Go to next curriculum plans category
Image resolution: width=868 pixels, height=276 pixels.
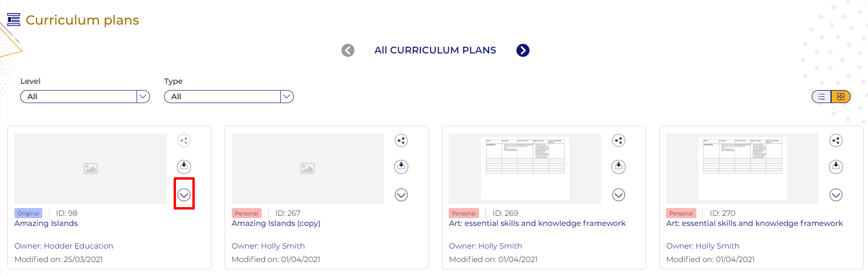click(x=523, y=51)
